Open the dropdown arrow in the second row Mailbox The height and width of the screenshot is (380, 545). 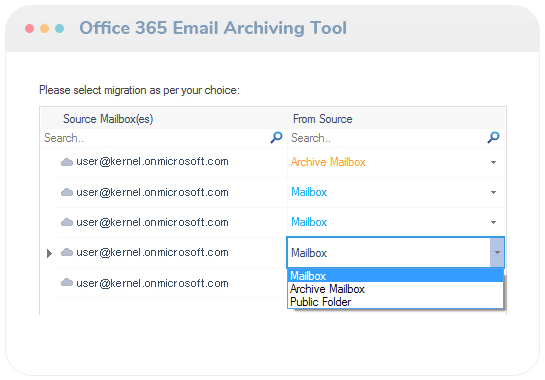tap(493, 192)
